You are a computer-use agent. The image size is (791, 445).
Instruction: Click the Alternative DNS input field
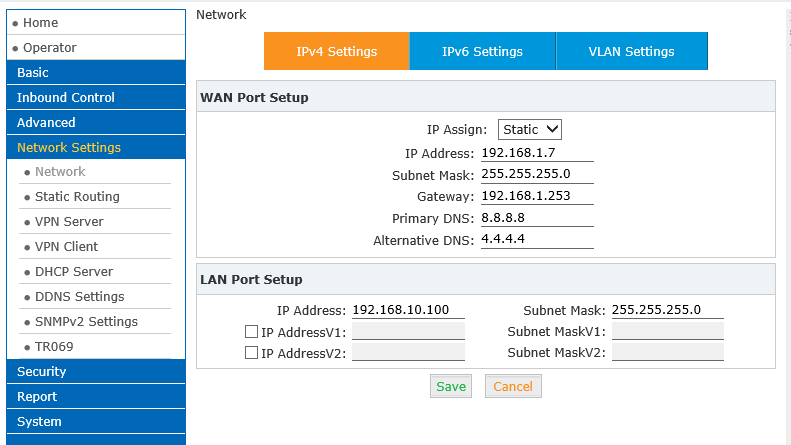tap(537, 239)
